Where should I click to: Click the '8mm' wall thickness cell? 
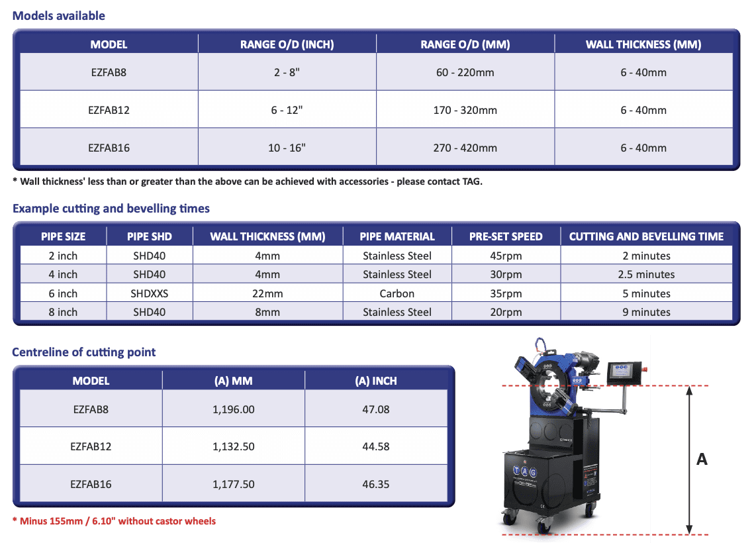[x=267, y=312]
